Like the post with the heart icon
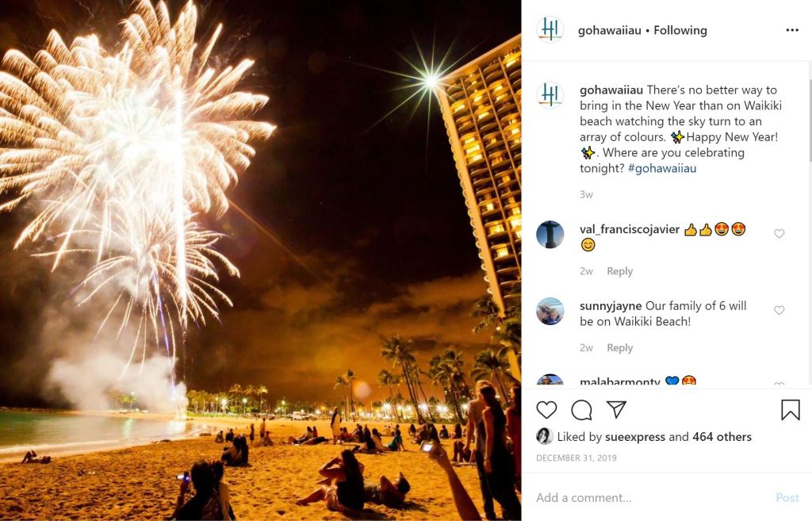Screen dimensions: 812x521 pyautogui.click(x=546, y=410)
